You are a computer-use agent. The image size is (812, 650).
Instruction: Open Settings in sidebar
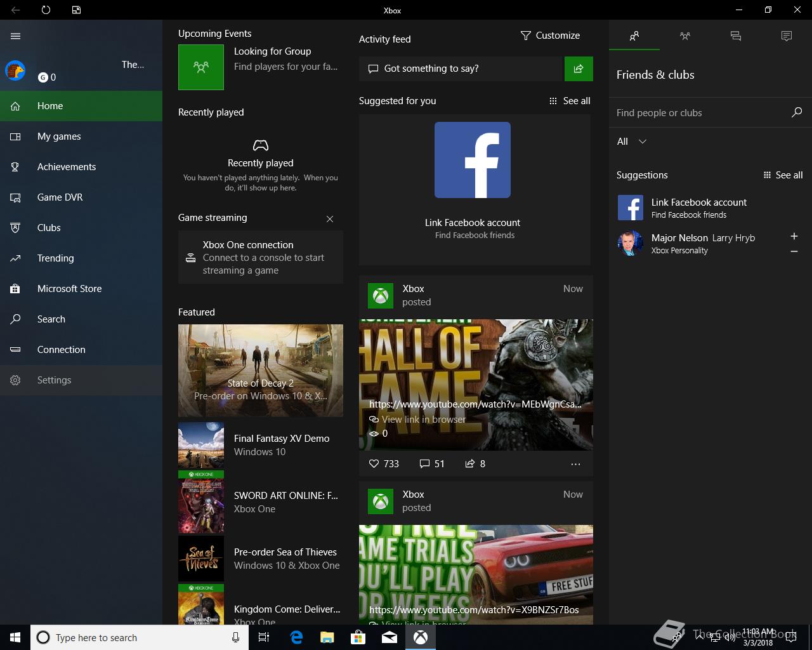pos(81,380)
